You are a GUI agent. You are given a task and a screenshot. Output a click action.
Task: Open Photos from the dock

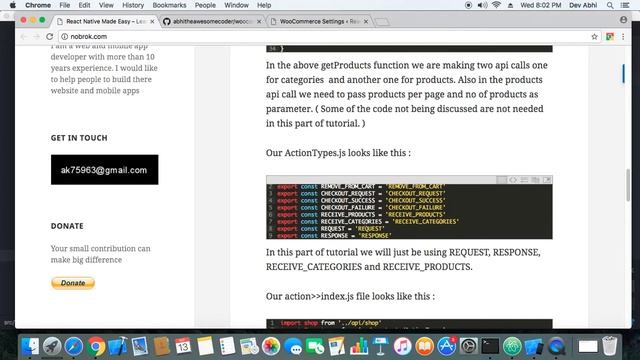(271, 347)
